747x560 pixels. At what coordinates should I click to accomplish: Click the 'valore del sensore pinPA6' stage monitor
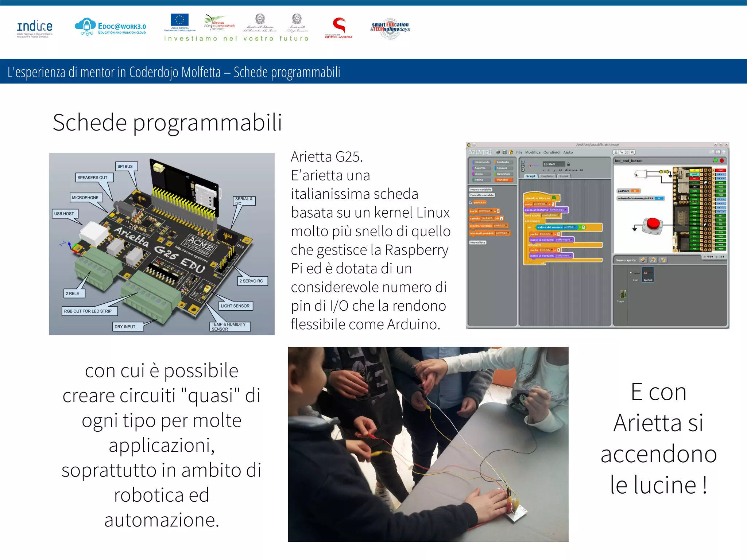(641, 198)
